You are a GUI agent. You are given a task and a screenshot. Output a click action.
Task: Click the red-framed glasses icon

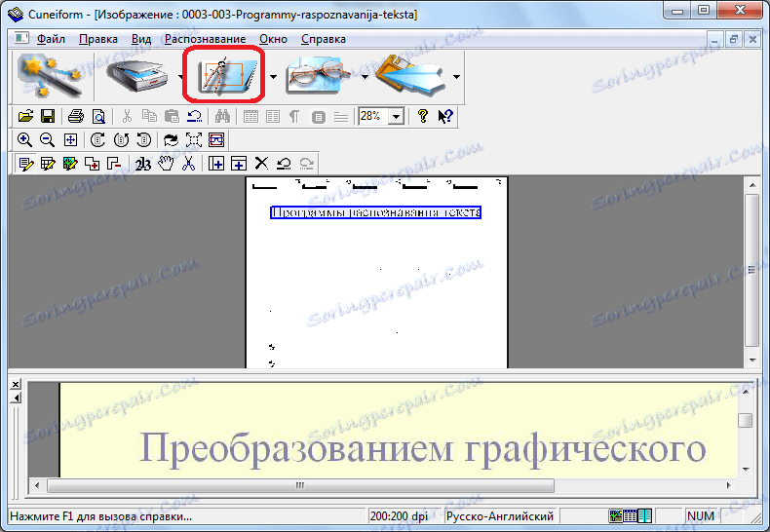click(x=216, y=140)
